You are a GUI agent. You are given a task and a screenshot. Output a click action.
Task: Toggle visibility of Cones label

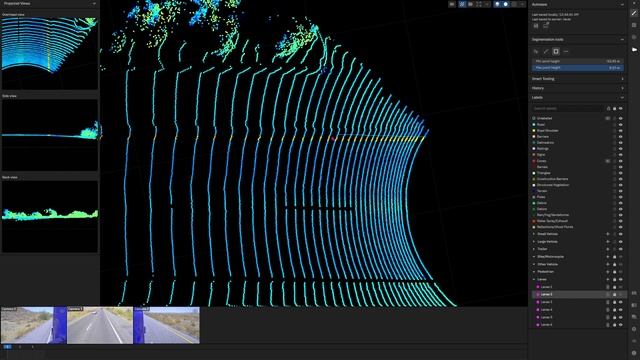tap(620, 161)
